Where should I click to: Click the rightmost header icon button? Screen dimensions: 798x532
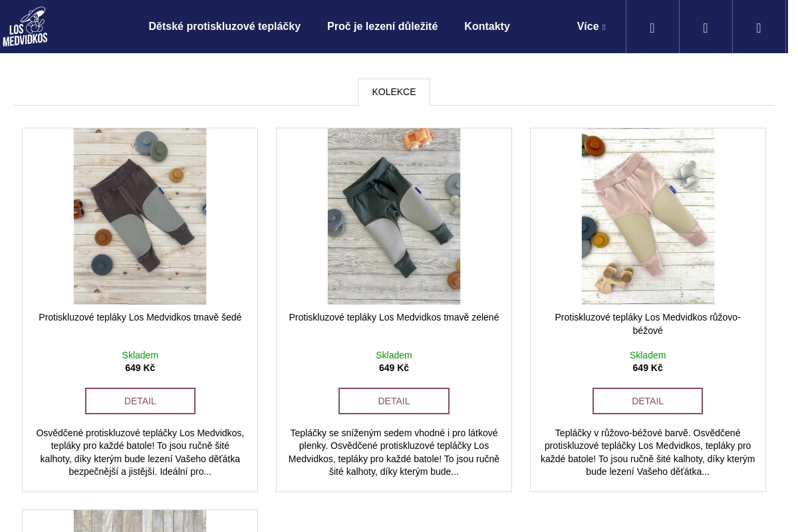tap(759, 27)
